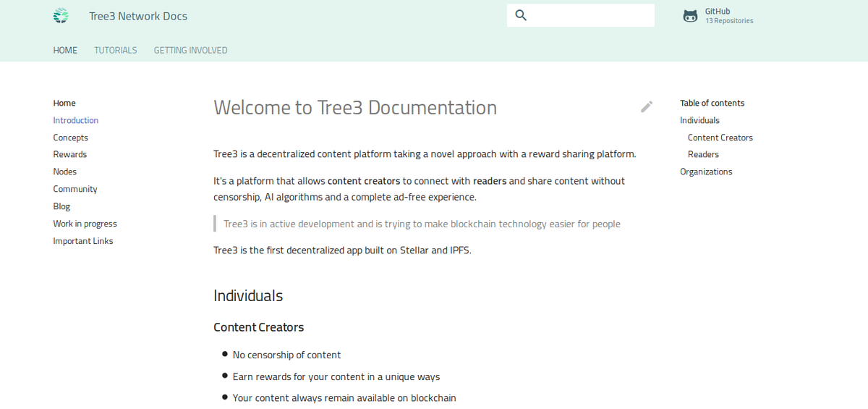Image resolution: width=868 pixels, height=409 pixels.
Task: Click the 'Earn rewards for your content' bullet
Action: 336,376
